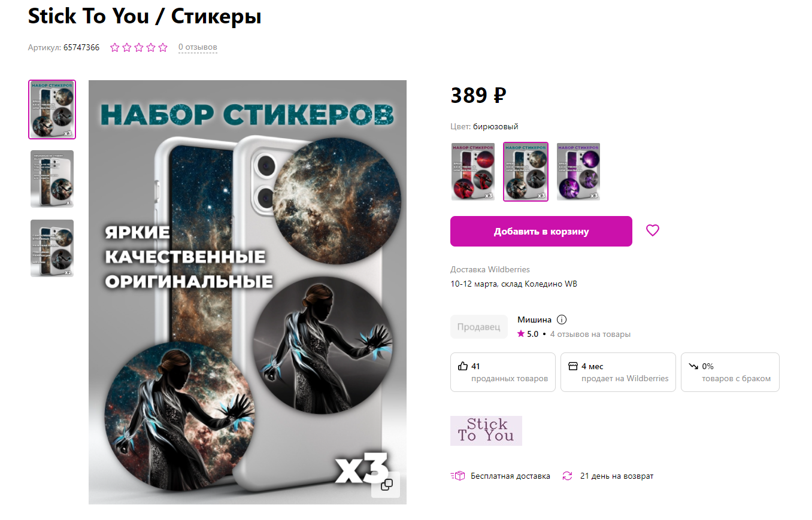Click the seller info circle icon
This screenshot has height=520, width=812.
(x=562, y=320)
